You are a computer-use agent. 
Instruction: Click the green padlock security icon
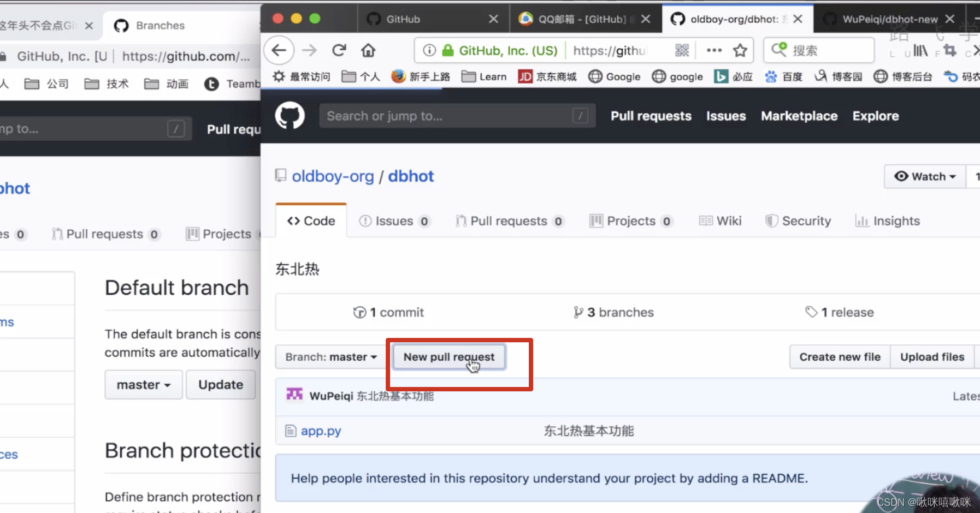point(447,51)
